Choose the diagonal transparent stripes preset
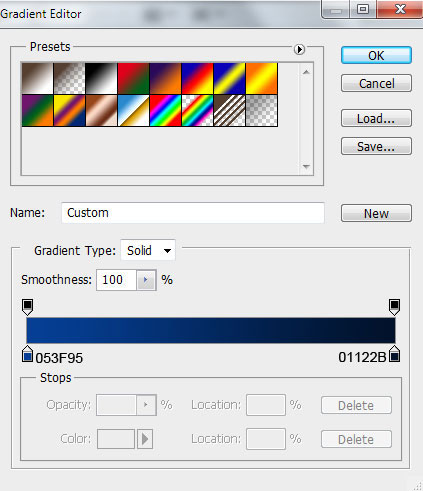 [229, 110]
